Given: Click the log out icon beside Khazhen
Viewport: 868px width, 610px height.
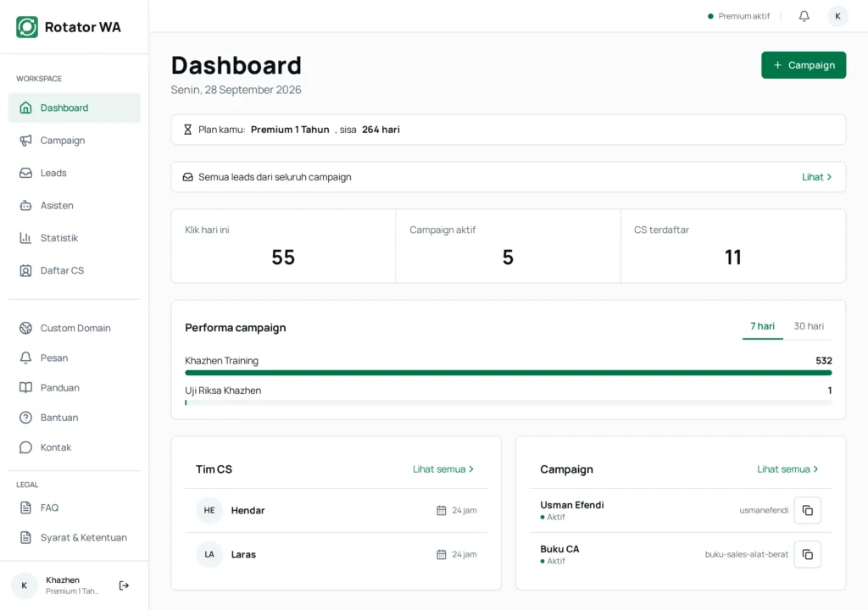Looking at the screenshot, I should (124, 585).
